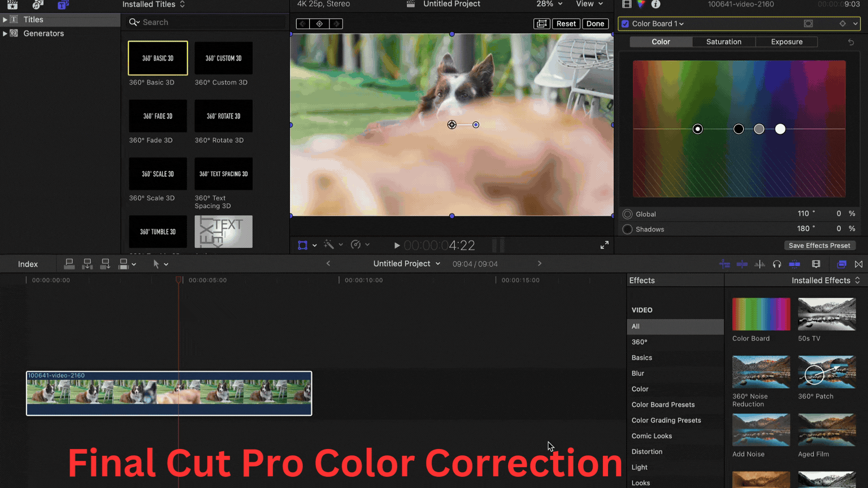Connect clip to primary storyline icon
The image size is (868, 488).
70,264
